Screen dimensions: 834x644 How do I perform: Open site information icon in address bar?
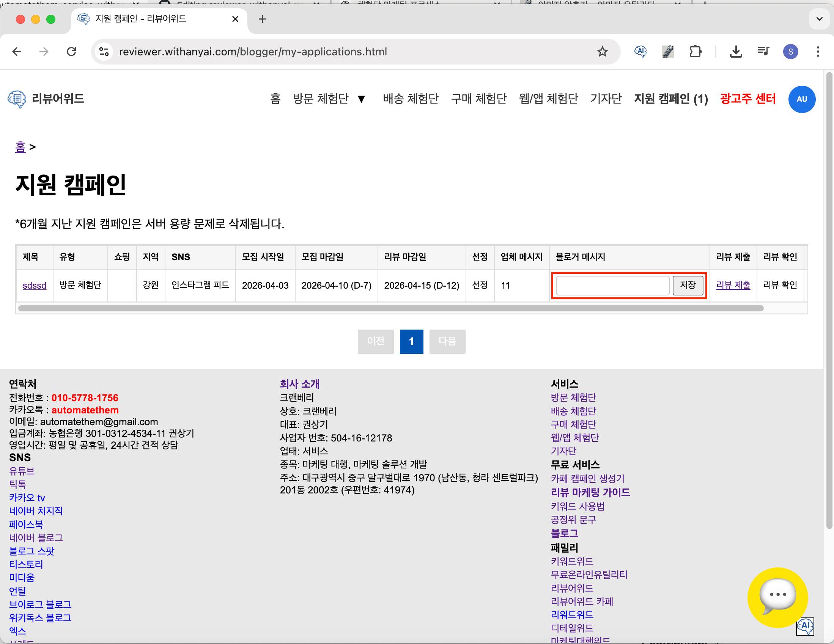[x=104, y=52]
